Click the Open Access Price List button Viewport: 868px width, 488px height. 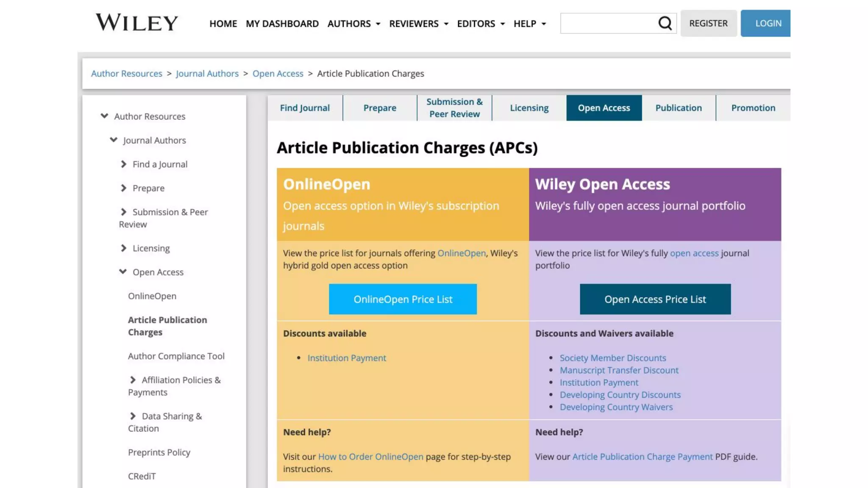click(x=655, y=299)
